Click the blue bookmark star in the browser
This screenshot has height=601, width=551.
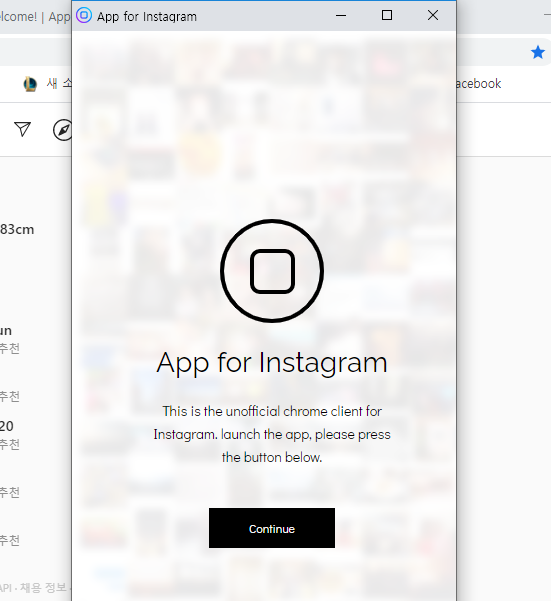click(x=538, y=52)
